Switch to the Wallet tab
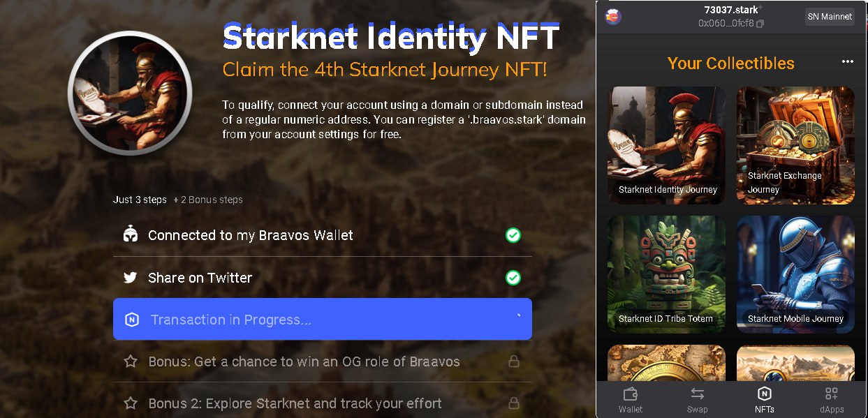This screenshot has height=418, width=868. pos(631,401)
